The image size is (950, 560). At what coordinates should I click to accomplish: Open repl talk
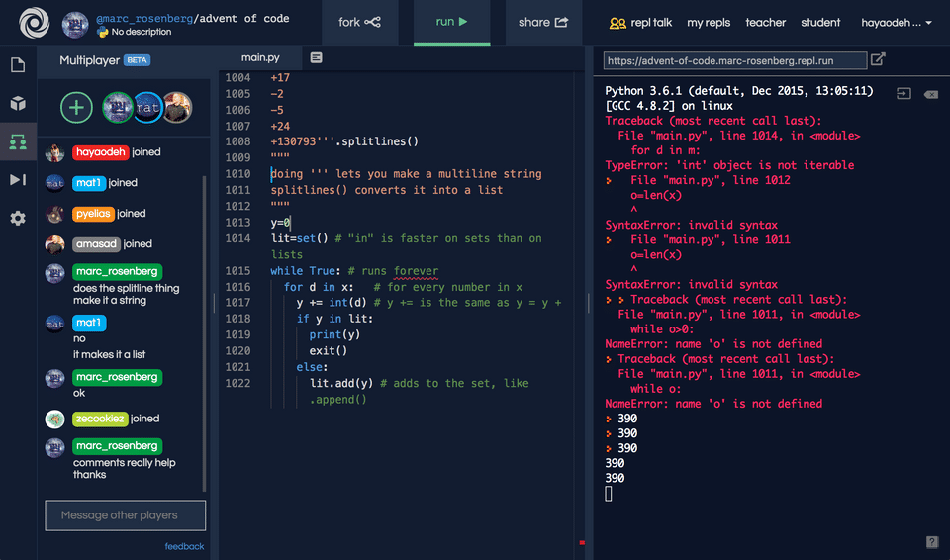[640, 23]
